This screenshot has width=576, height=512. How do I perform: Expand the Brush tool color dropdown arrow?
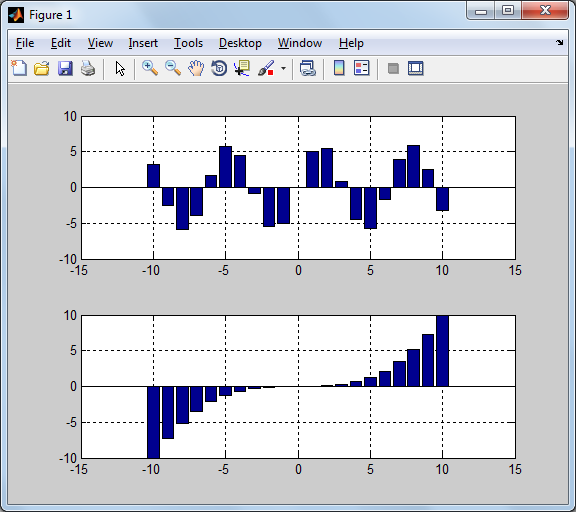tap(283, 68)
